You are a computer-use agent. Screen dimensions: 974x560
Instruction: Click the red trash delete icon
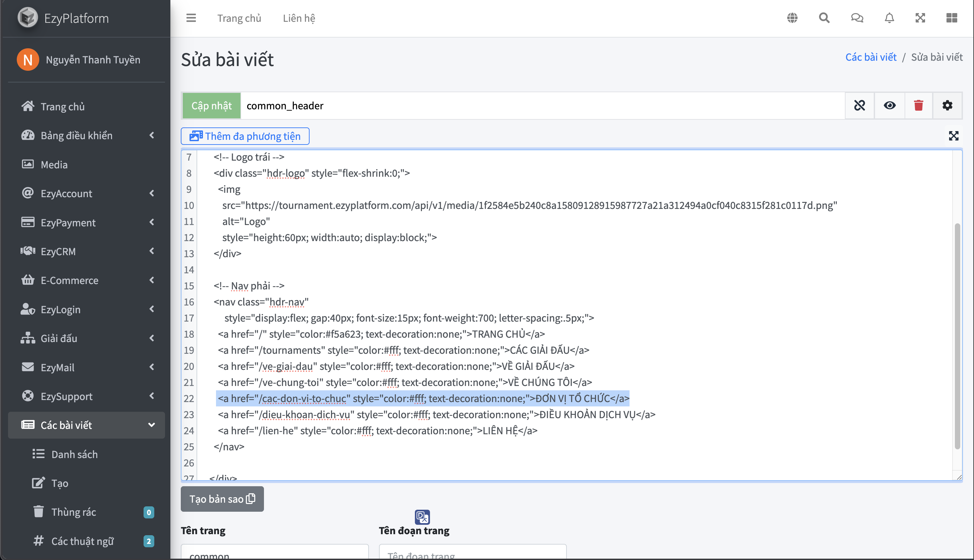click(x=918, y=105)
